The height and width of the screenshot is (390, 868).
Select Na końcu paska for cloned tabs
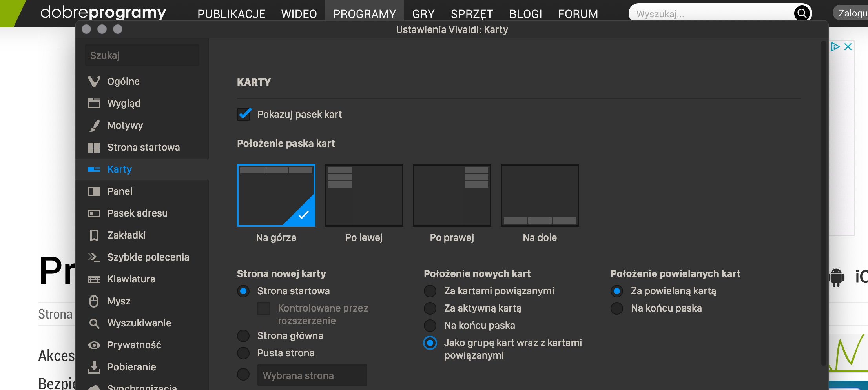617,308
